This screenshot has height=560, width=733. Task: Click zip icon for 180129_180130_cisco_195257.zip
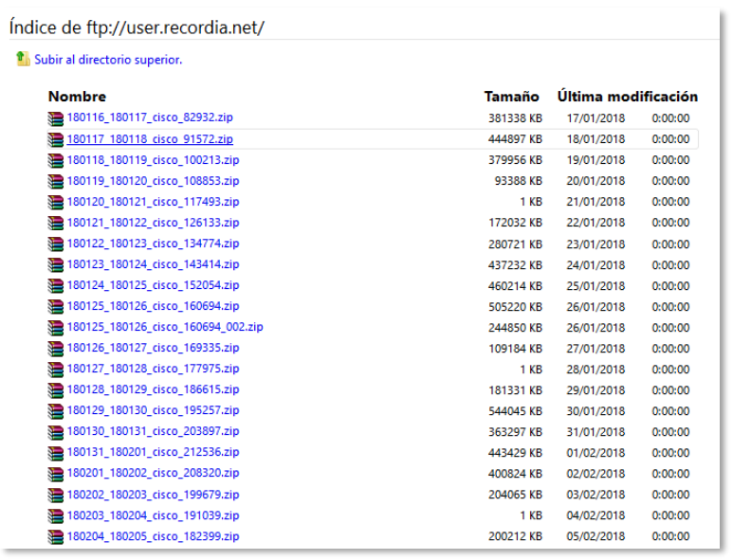tap(55, 411)
